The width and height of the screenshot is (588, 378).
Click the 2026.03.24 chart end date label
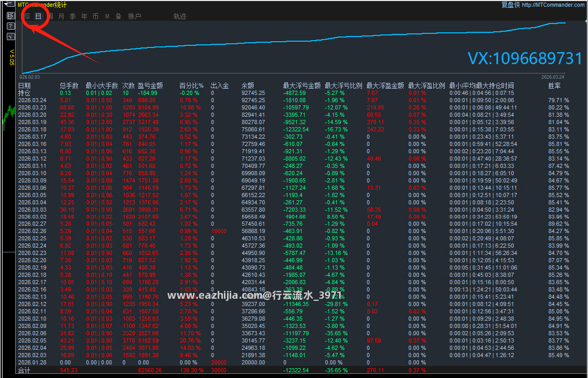click(553, 77)
